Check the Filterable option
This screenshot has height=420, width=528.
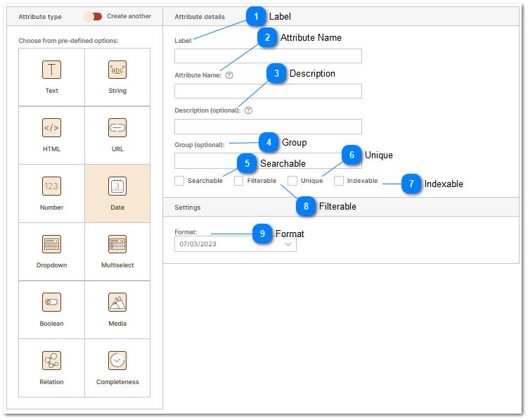pyautogui.click(x=239, y=181)
